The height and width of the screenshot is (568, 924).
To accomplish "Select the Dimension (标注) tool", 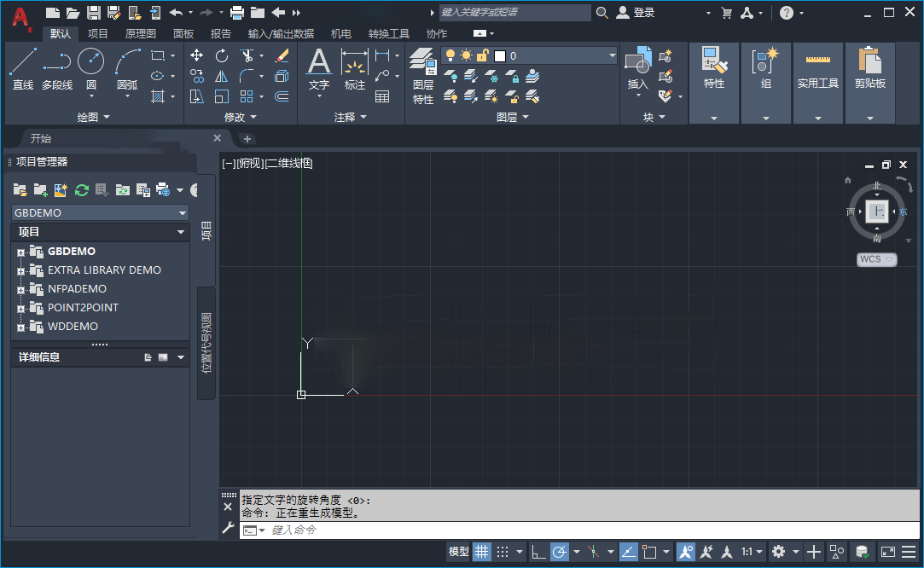I will 354,70.
